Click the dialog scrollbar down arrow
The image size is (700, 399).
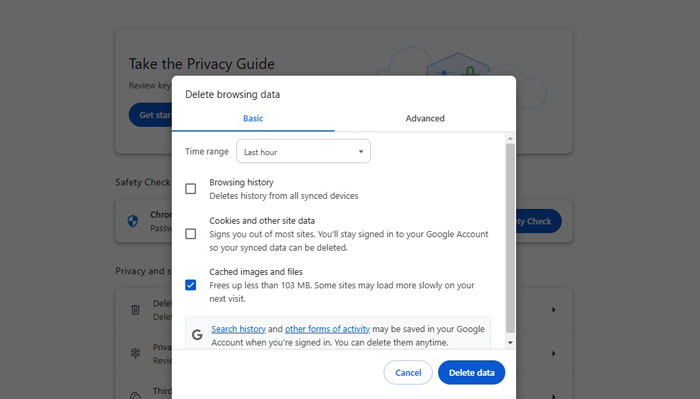click(x=510, y=343)
